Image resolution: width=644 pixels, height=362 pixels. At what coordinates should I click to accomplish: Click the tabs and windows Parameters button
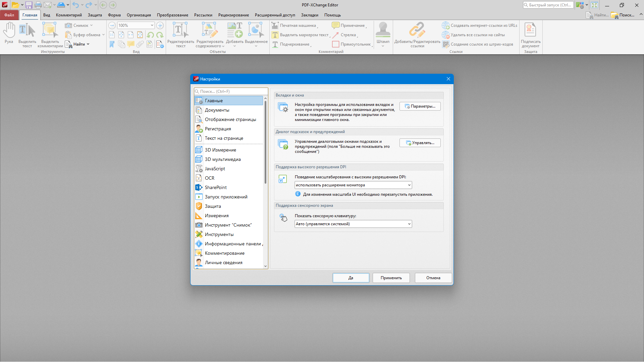pyautogui.click(x=420, y=106)
